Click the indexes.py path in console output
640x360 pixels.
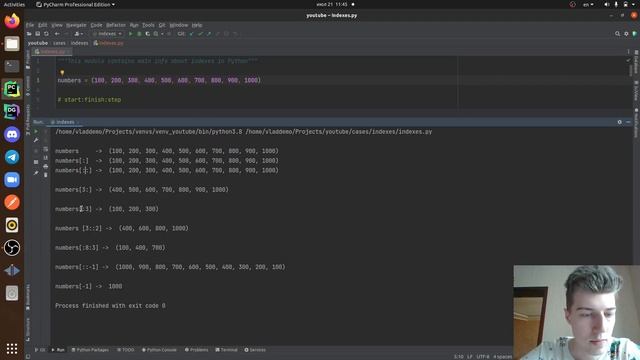pyautogui.click(x=339, y=132)
